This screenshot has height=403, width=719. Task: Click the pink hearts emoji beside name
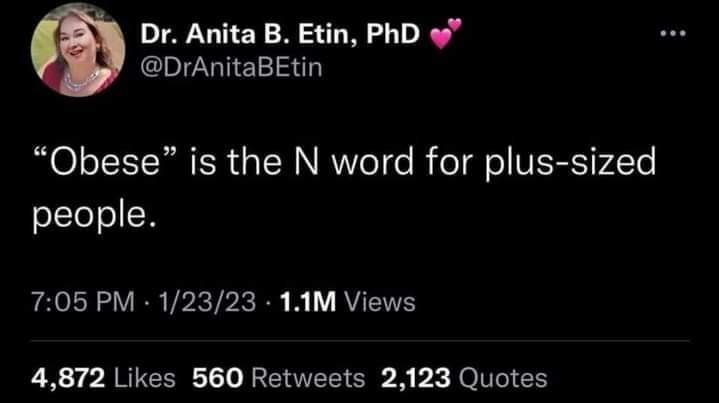click(x=439, y=39)
